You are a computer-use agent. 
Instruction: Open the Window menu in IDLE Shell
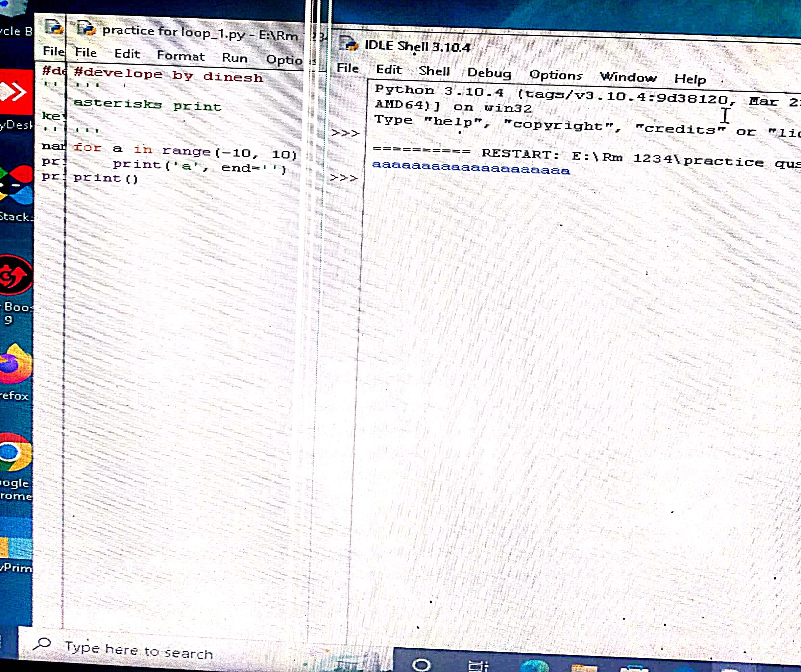click(628, 77)
